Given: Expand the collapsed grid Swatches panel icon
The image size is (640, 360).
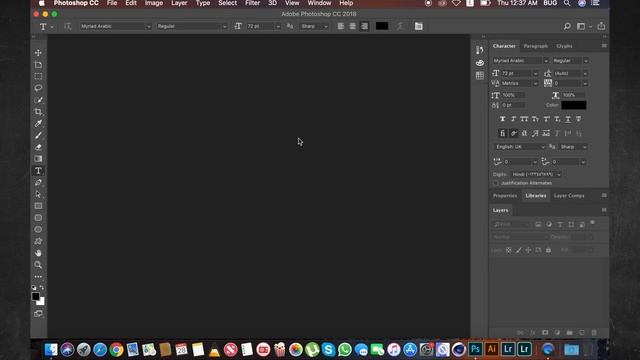Looking at the screenshot, I should [x=480, y=76].
